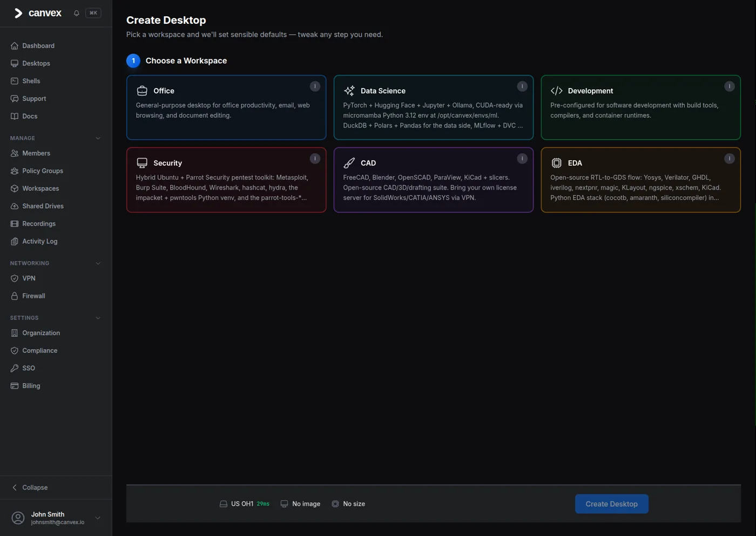756x536 pixels.
Task: Click the Organization building icon
Action: point(15,333)
